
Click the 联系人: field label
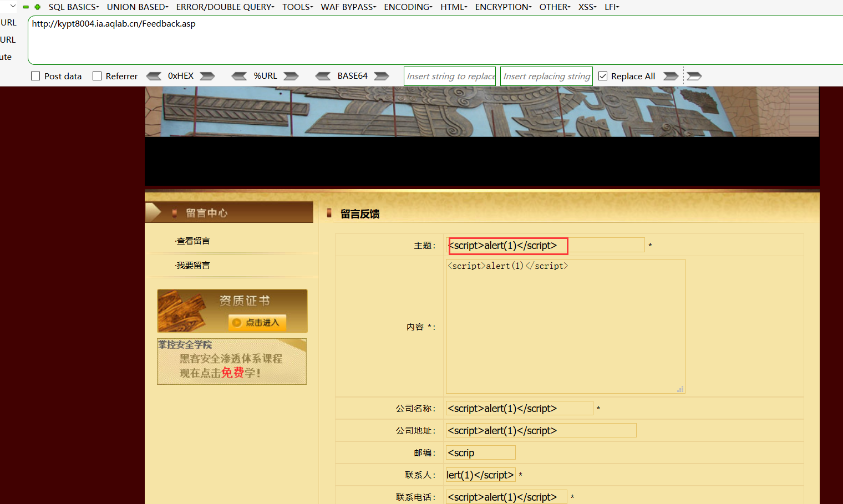click(x=420, y=475)
